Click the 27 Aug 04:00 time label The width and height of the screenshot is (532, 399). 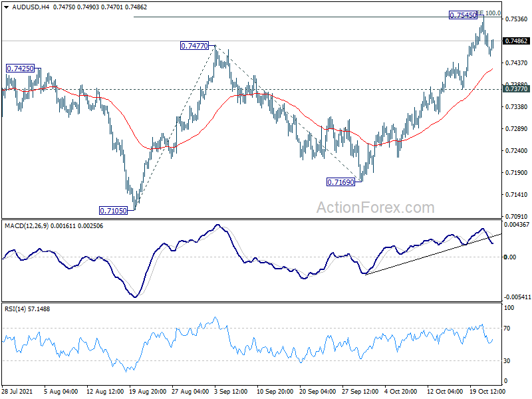190,392
